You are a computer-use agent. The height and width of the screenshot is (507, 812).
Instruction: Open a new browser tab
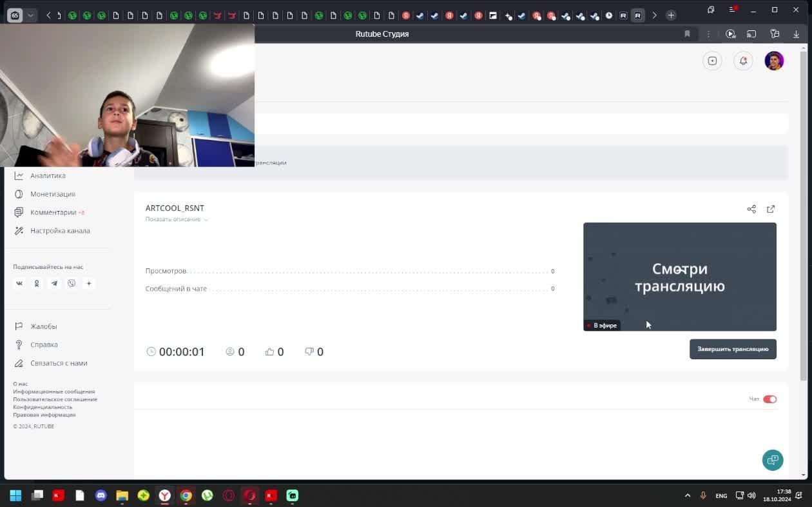tap(671, 15)
